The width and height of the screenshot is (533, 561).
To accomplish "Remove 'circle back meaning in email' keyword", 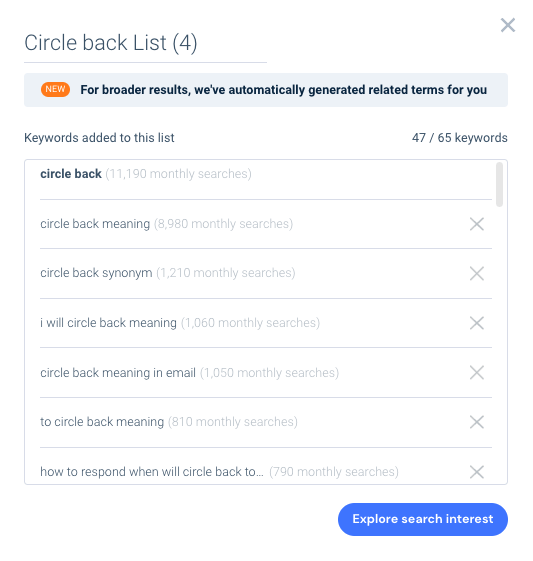I will tap(476, 373).
